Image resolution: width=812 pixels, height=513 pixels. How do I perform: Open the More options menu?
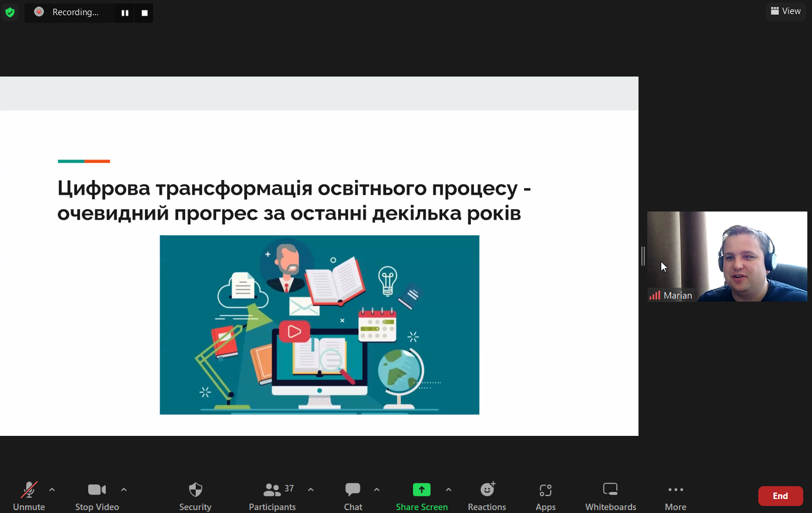tap(675, 495)
